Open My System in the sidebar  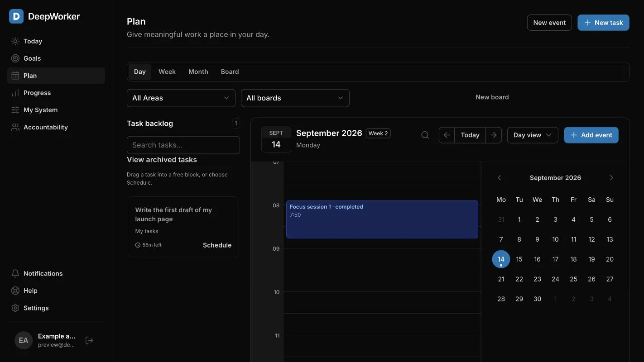pyautogui.click(x=56, y=110)
